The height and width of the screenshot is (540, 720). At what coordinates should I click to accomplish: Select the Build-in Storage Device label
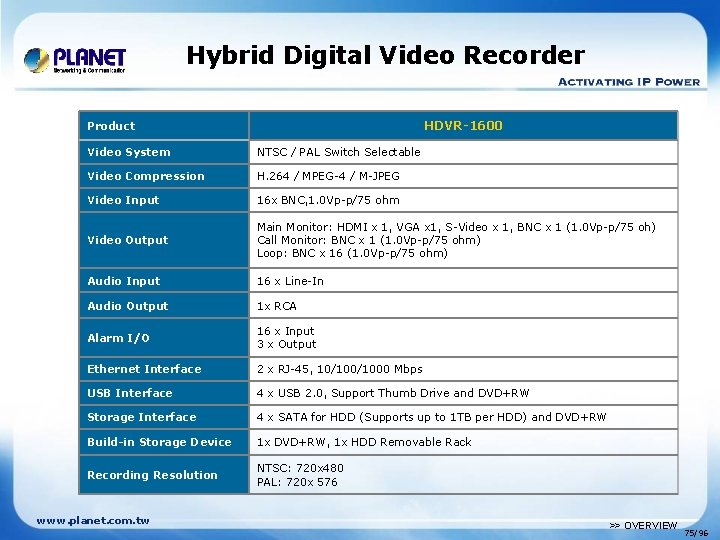(x=159, y=442)
